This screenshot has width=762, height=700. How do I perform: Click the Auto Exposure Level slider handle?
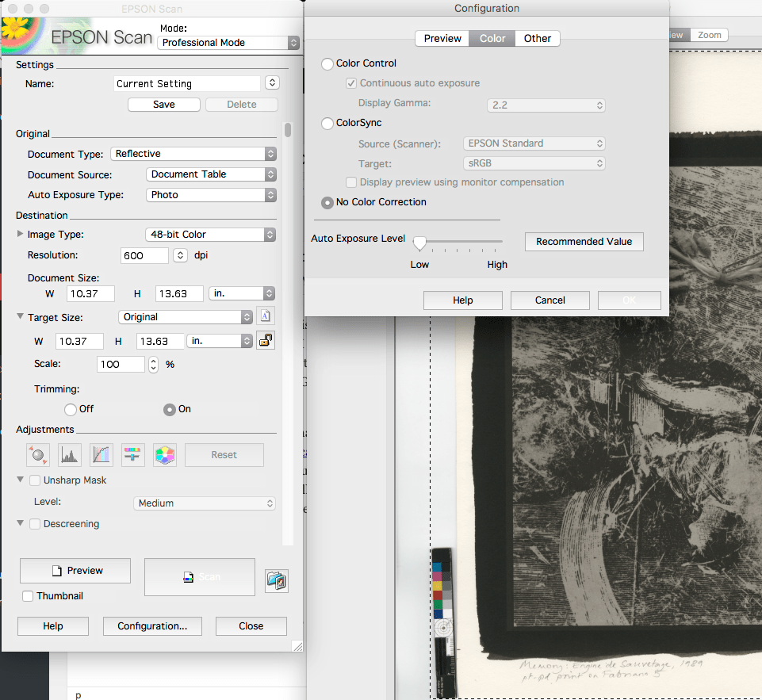click(419, 243)
